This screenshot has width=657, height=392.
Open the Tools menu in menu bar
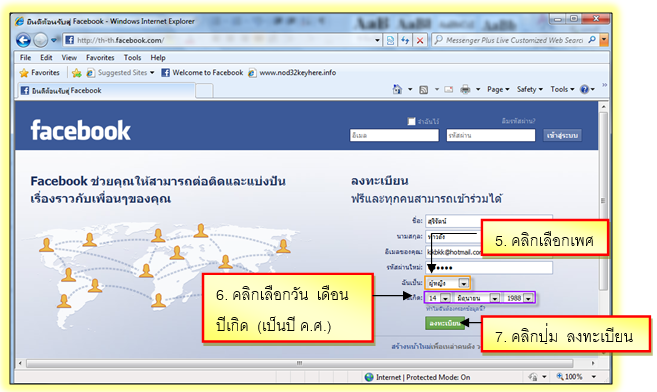click(132, 58)
